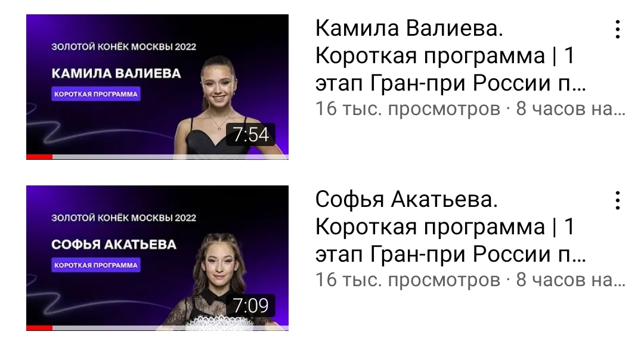This screenshot has width=644, height=347.
Task: Play the Камила Валиева video thumbnail
Action: (x=157, y=86)
